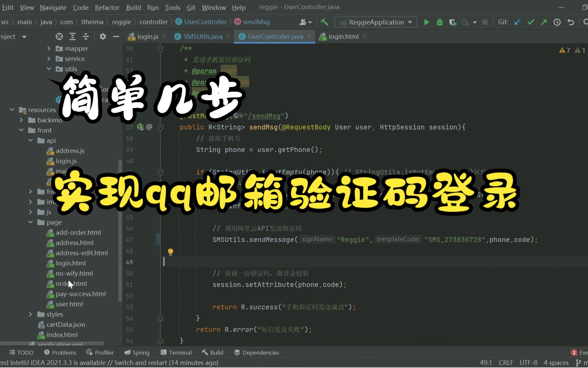Collapse the api folder
This screenshot has height=368, width=588.
pos(30,140)
